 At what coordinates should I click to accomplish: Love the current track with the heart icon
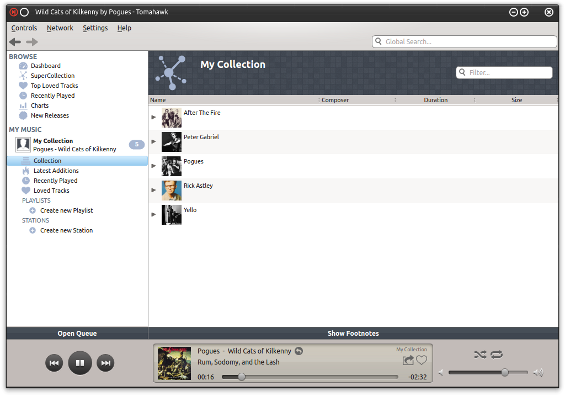pos(421,360)
